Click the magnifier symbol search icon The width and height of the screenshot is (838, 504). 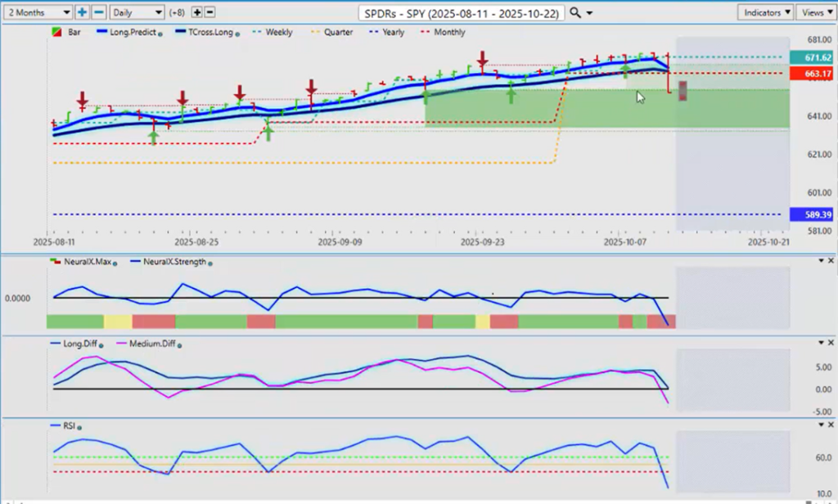(575, 12)
